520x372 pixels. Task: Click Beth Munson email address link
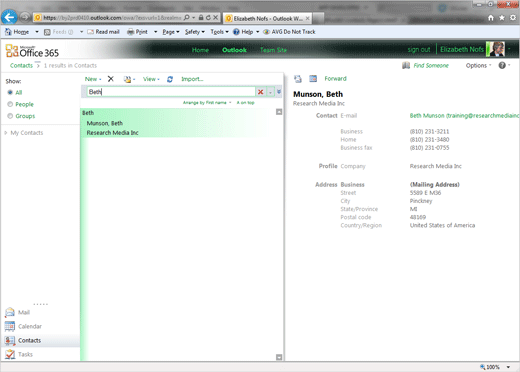tap(464, 116)
